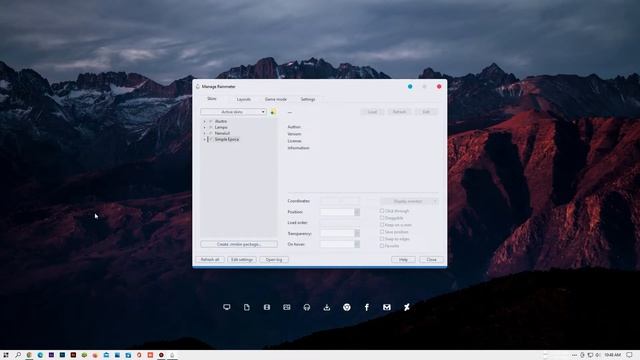Click the Edge icon on the taskbar
Viewport: 640px width, 360px height.
[40, 355]
